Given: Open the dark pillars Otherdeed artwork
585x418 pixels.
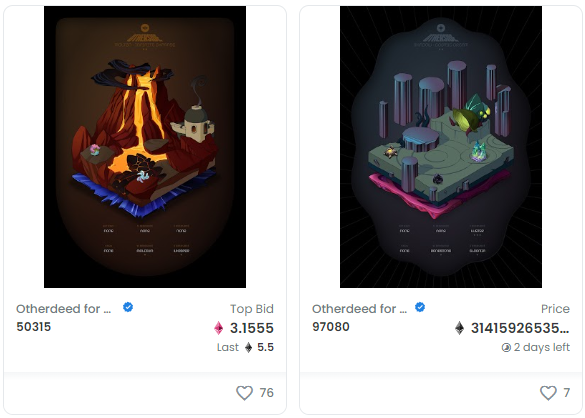Looking at the screenshot, I should coord(441,147).
